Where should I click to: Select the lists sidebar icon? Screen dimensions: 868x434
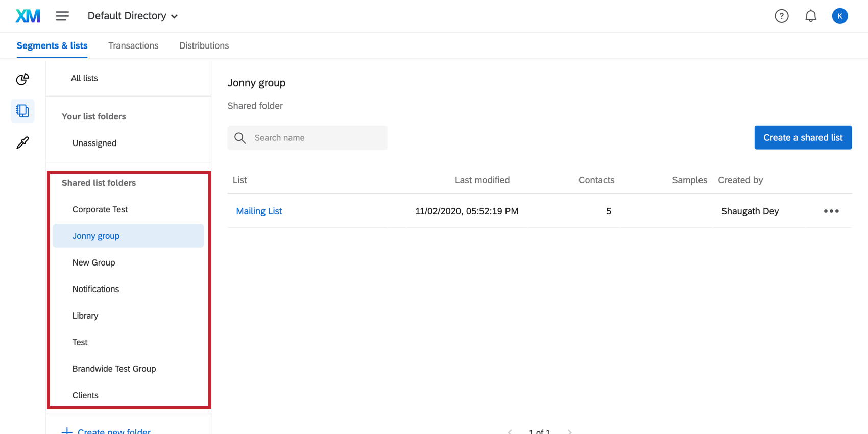22,111
